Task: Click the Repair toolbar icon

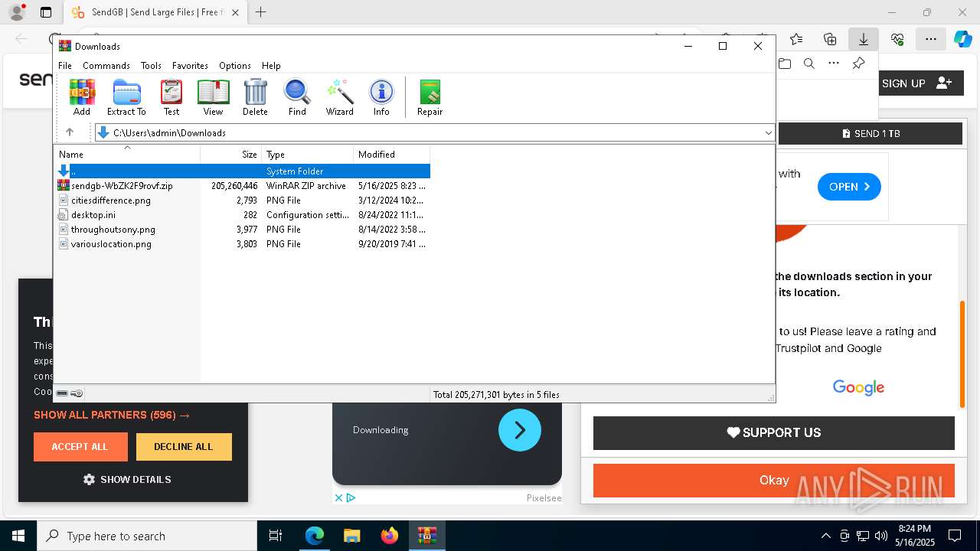Action: [x=430, y=97]
